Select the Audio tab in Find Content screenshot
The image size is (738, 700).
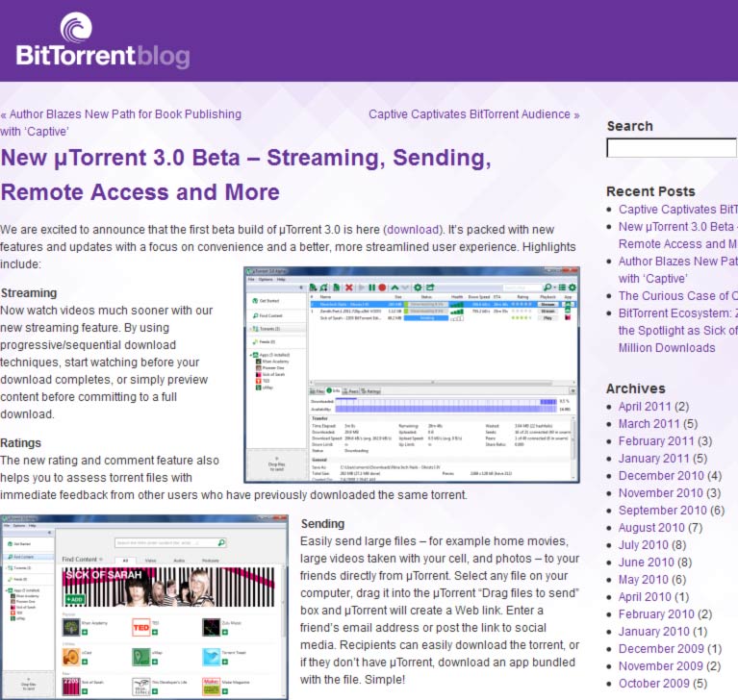pos(179,561)
